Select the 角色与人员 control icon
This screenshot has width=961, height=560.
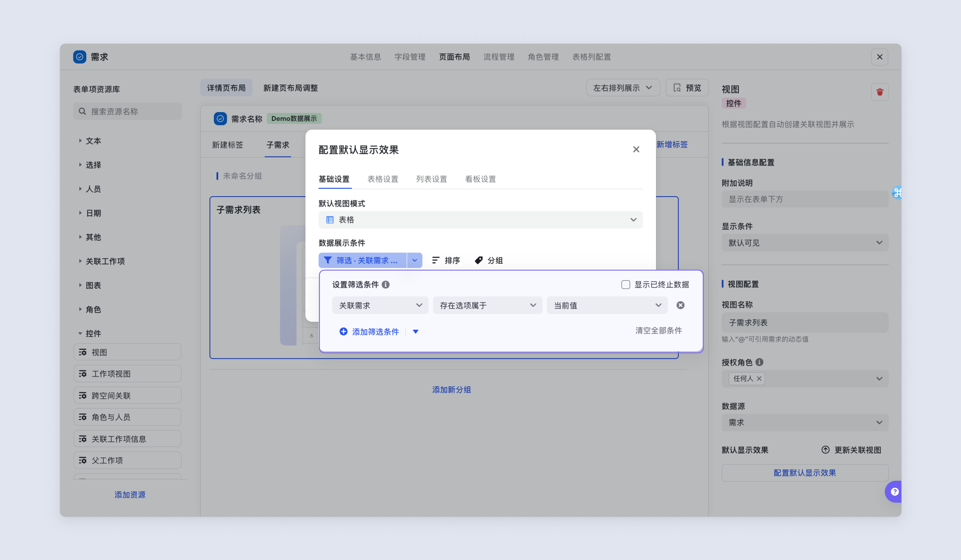click(x=83, y=417)
